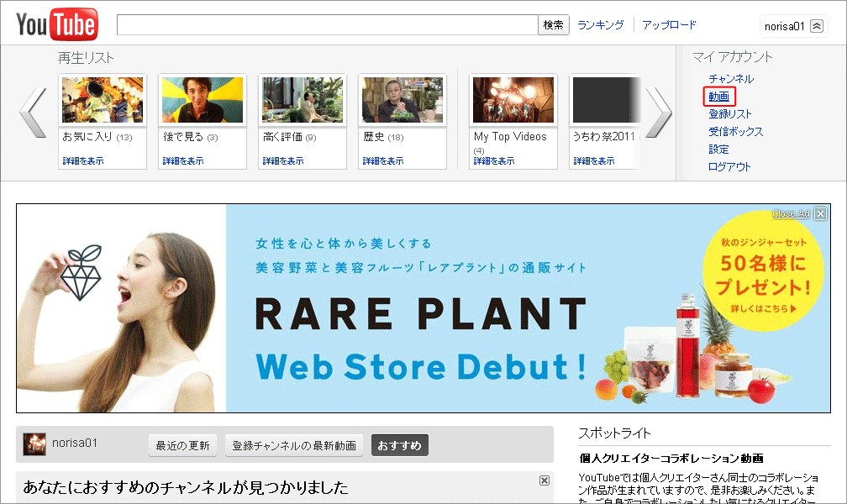The width and height of the screenshot is (847, 504).
Task: Click 詳細を表示 under うちわ祭2011
Action: tap(594, 161)
